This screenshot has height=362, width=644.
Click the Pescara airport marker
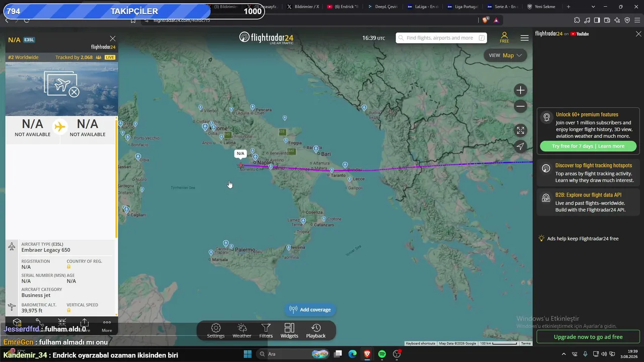pos(253,107)
